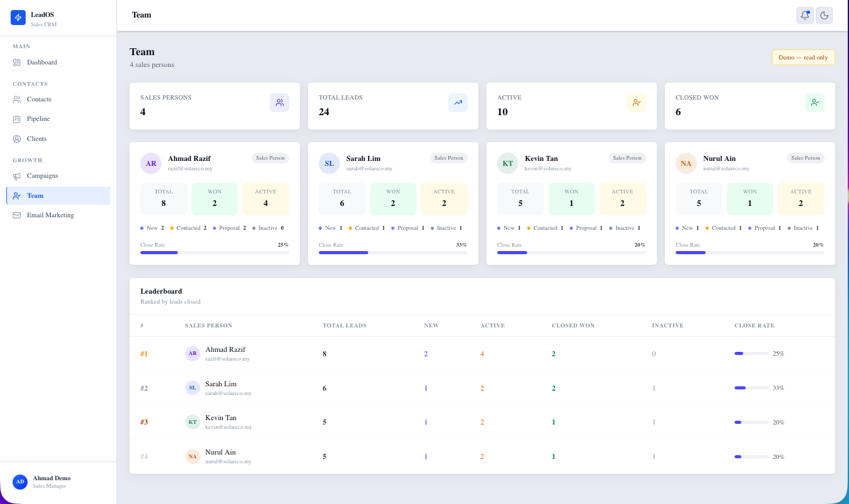Click the Close Rate column header
849x504 pixels.
[754, 326]
